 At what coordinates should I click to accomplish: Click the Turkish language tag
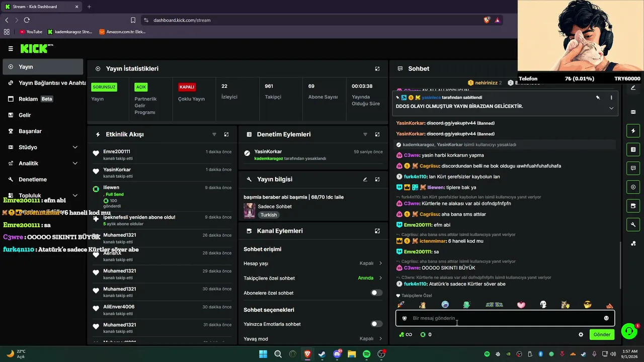[269, 215]
